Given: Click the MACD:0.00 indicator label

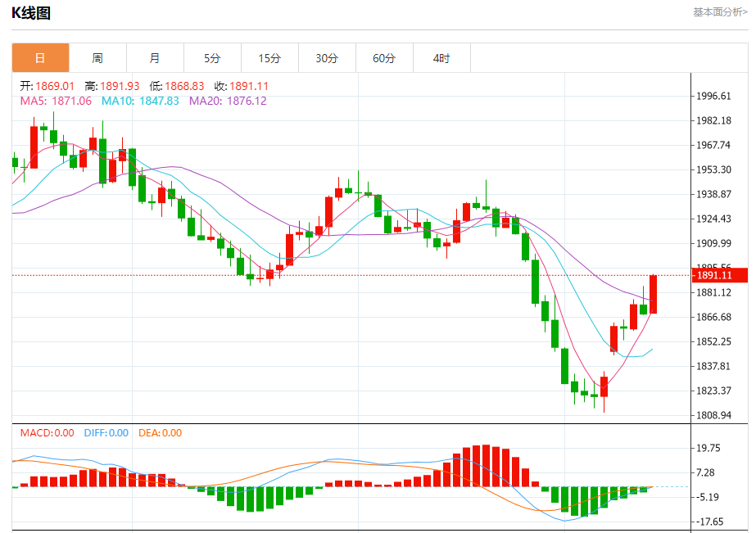Looking at the screenshot, I should coord(48,433).
